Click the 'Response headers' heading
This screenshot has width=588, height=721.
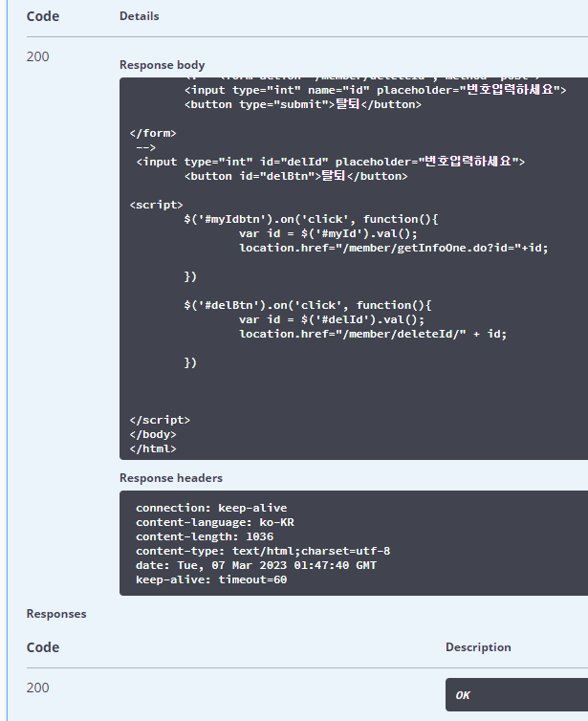[x=171, y=478]
